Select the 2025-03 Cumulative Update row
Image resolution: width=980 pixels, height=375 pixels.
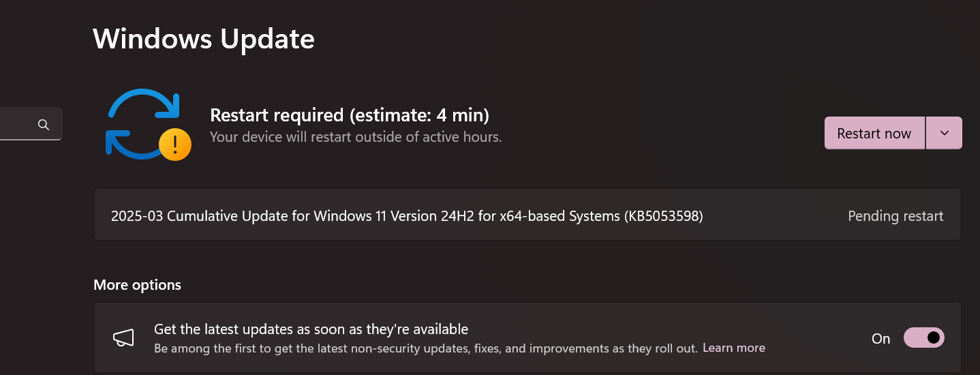pyautogui.click(x=527, y=215)
